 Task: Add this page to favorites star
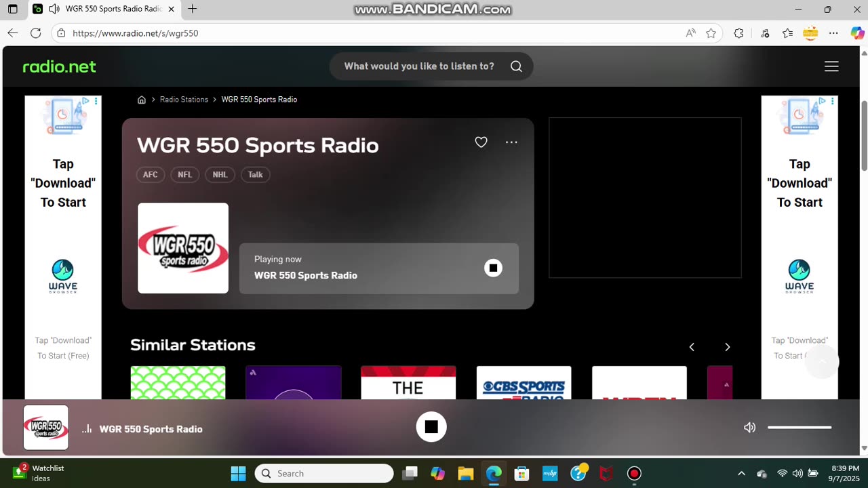[x=711, y=33]
